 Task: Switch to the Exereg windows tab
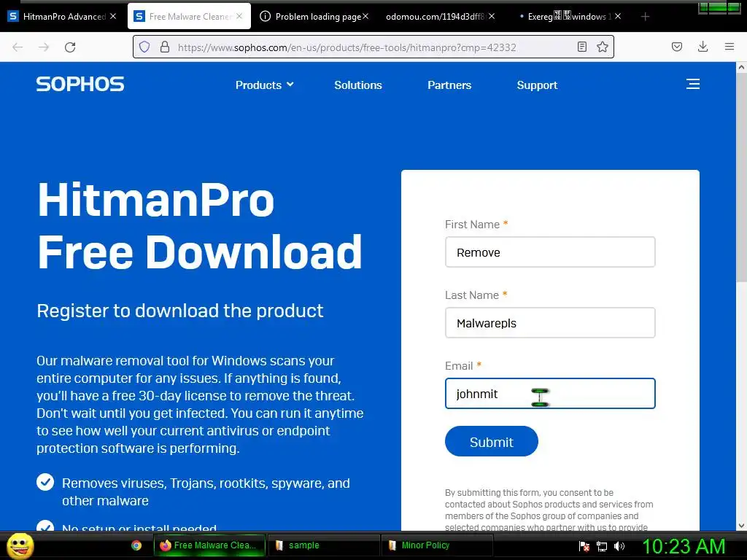[x=567, y=16]
